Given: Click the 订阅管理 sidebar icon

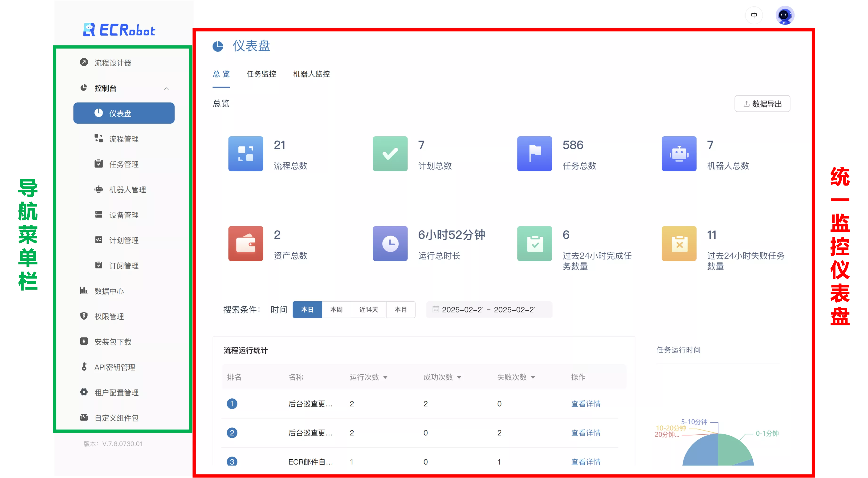Looking at the screenshot, I should (98, 265).
